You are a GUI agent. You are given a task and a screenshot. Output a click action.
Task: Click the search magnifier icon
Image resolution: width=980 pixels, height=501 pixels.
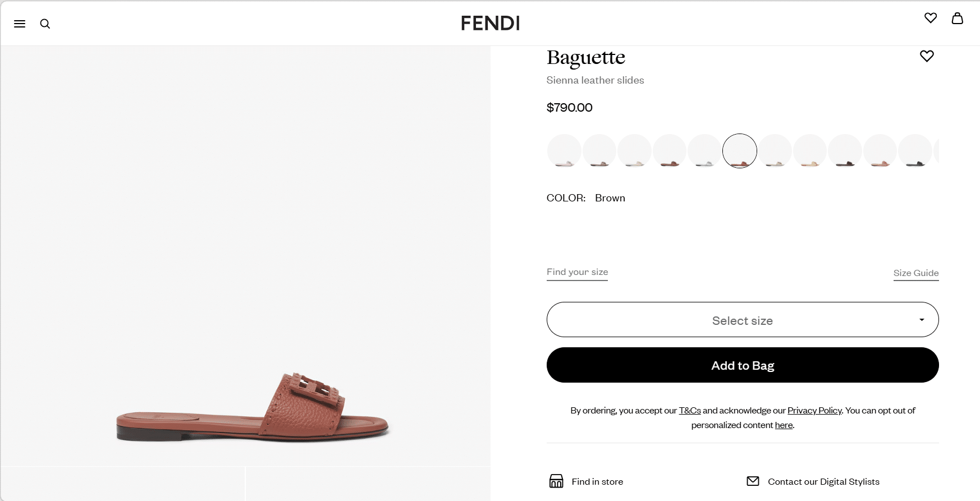[x=45, y=24]
